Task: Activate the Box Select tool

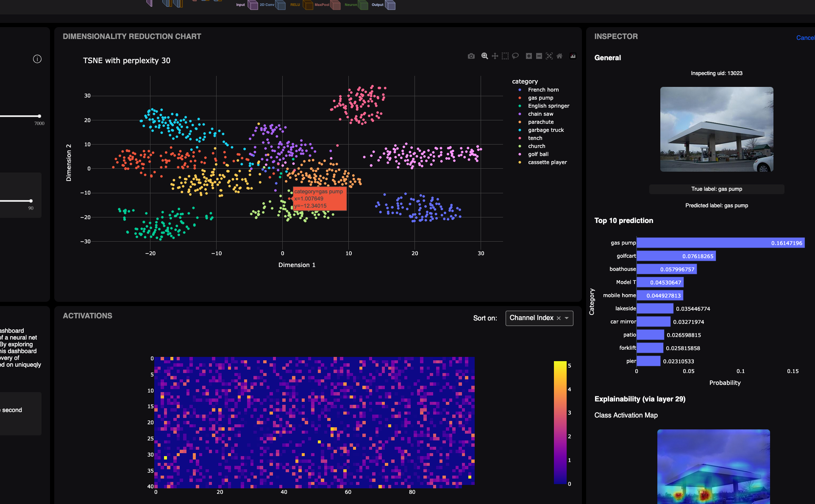Action: 505,56
